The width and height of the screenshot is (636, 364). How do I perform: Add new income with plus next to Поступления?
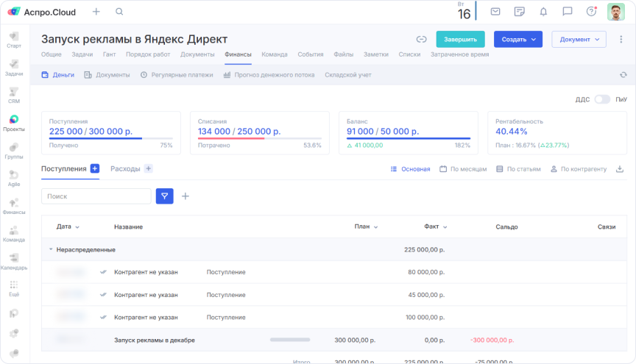click(94, 168)
